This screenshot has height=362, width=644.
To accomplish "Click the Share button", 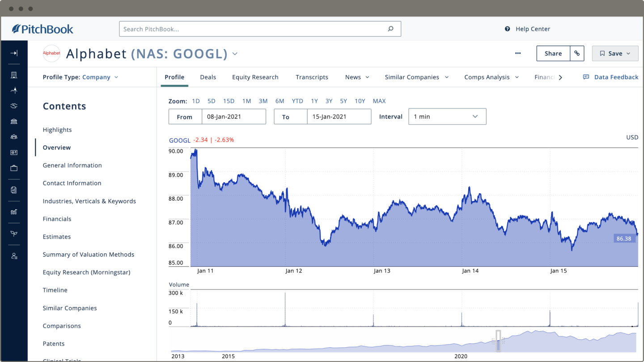I will [x=553, y=53].
